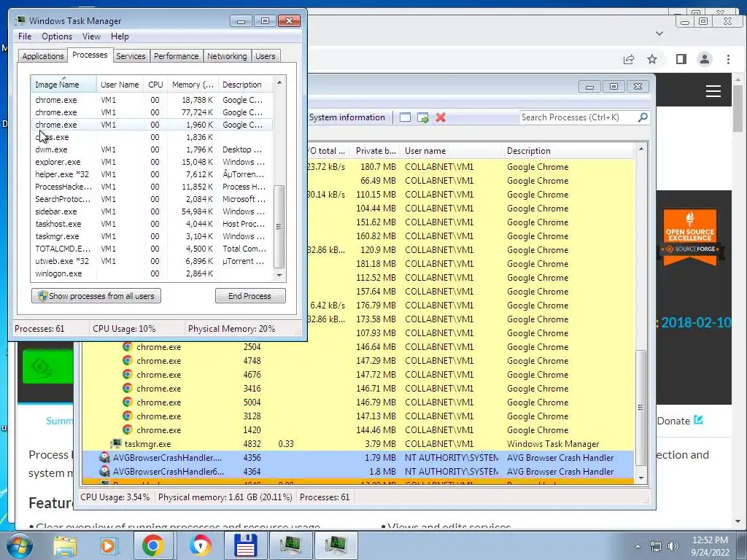Click the End Process button

coord(250,296)
